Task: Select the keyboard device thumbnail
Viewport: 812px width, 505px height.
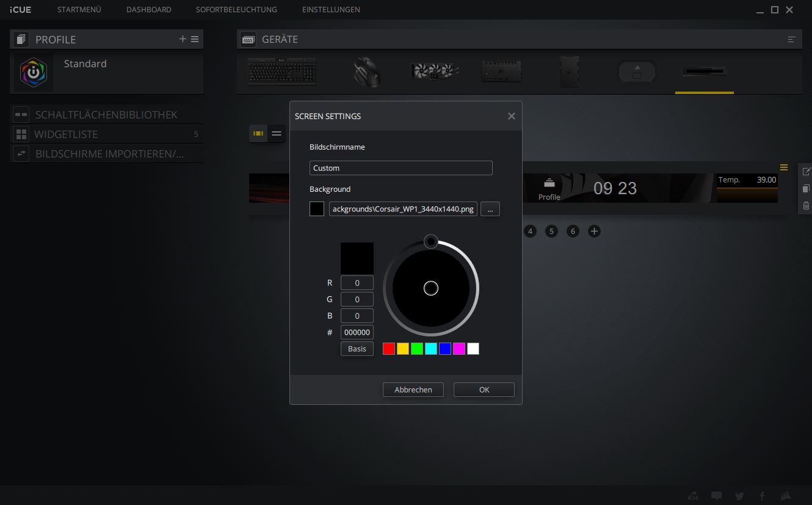Action: click(281, 71)
